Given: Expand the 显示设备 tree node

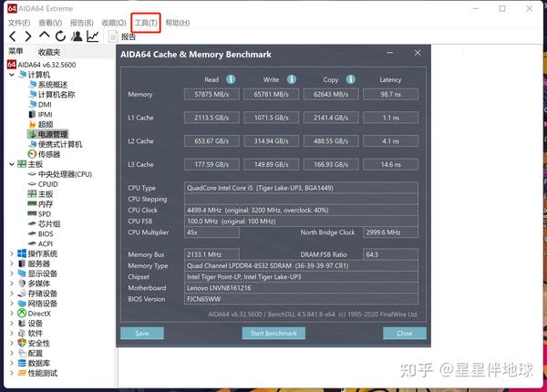Looking at the screenshot, I should [12, 273].
